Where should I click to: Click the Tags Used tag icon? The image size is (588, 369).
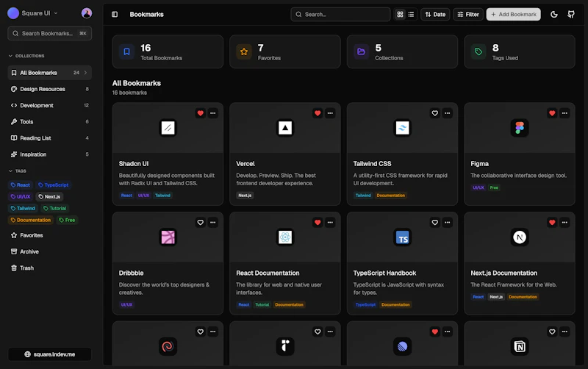coord(478,51)
